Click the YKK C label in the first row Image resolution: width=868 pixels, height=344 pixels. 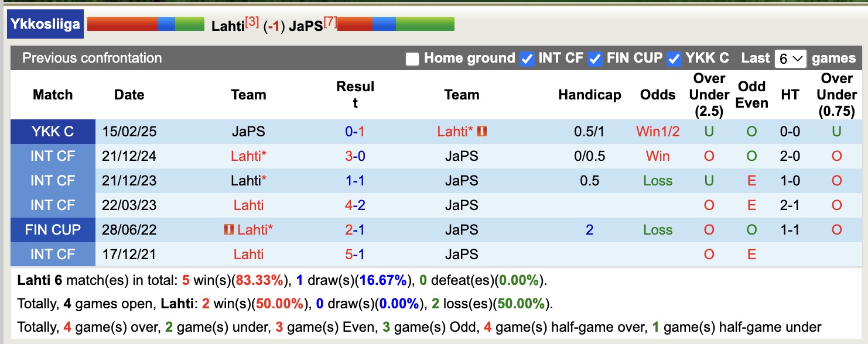click(53, 132)
